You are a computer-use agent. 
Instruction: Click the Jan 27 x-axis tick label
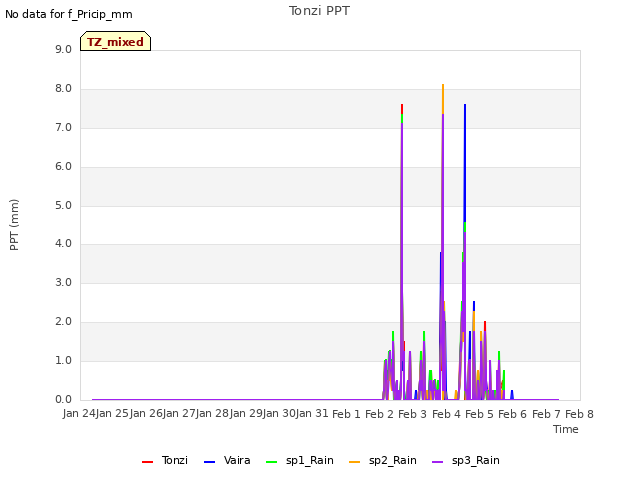coord(179,414)
